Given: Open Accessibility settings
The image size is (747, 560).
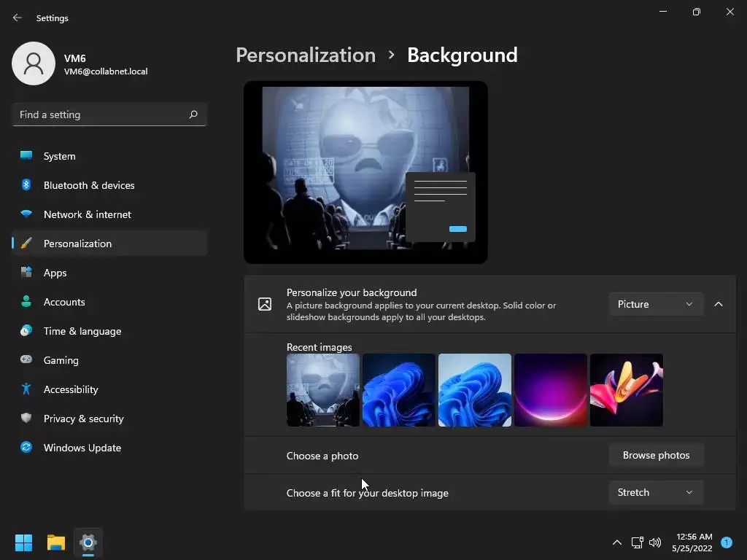Looking at the screenshot, I should (109, 389).
